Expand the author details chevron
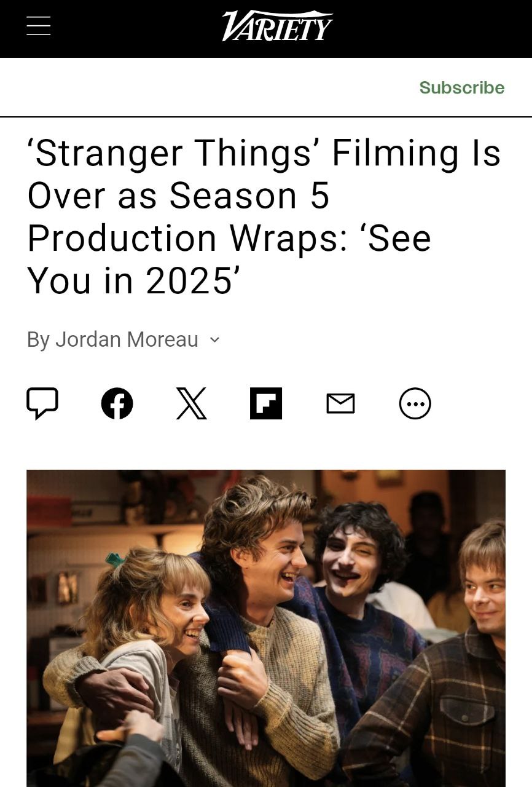Screen dimensions: 532x787 (214, 339)
